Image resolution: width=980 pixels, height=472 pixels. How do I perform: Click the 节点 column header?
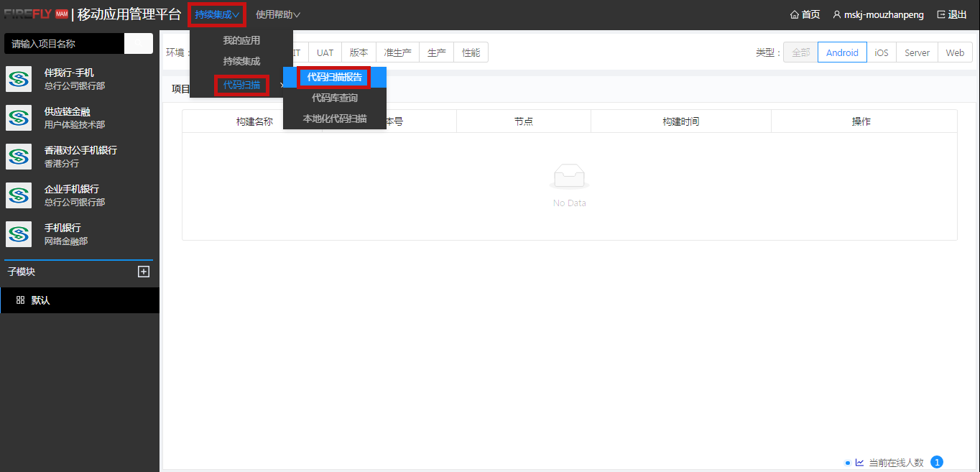point(524,121)
